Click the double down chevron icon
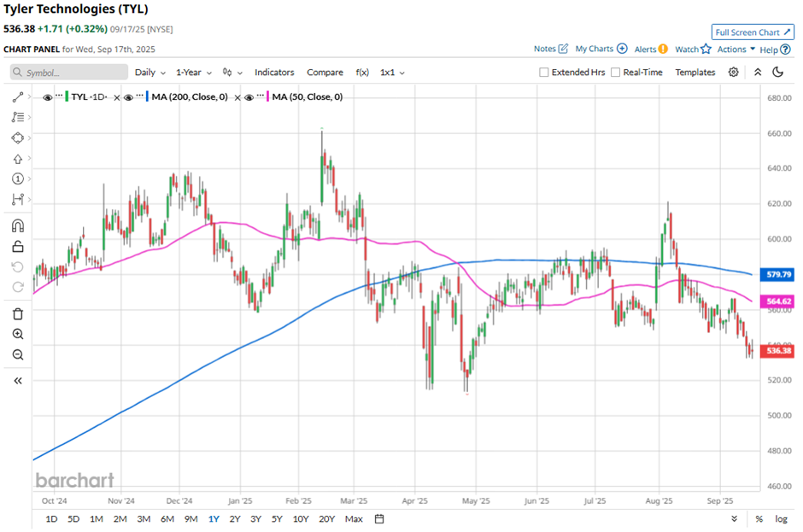The width and height of the screenshot is (803, 532). pyautogui.click(x=735, y=518)
